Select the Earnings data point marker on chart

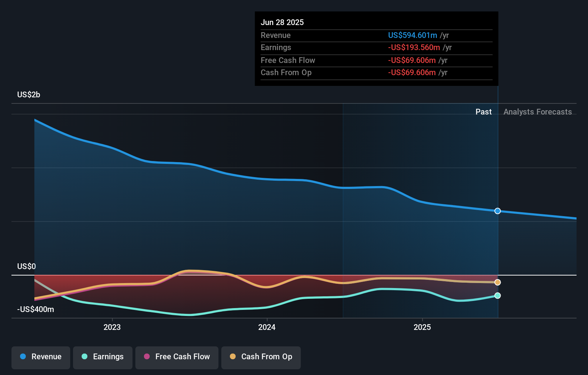point(497,296)
